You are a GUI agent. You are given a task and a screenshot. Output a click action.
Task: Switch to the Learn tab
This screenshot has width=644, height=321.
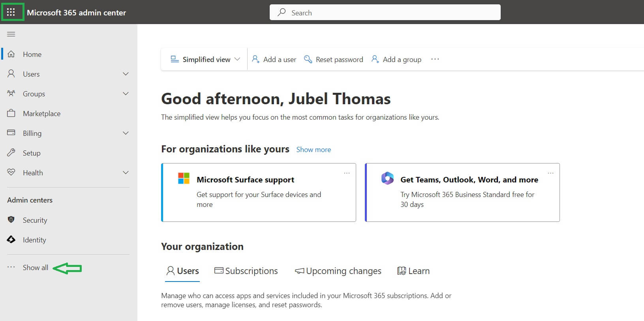pyautogui.click(x=413, y=271)
